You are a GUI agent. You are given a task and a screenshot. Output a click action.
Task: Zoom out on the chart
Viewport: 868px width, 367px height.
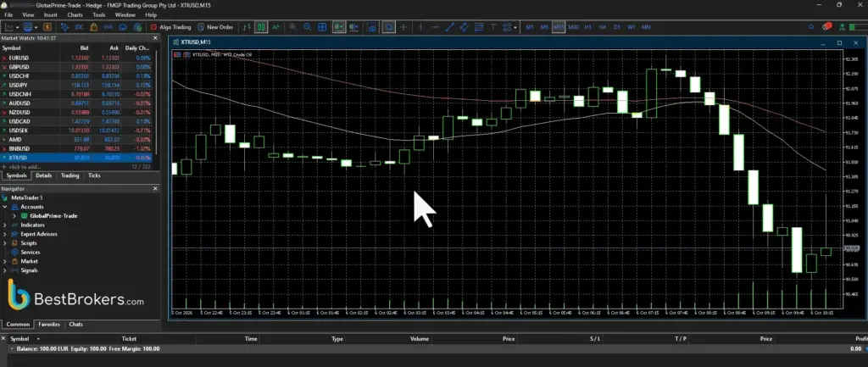tap(307, 27)
